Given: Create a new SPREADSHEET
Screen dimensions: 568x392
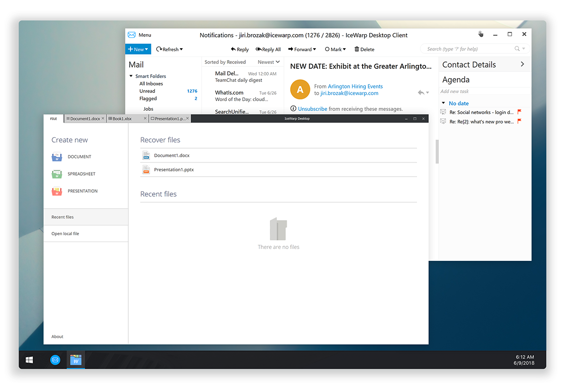Looking at the screenshot, I should click(x=81, y=174).
